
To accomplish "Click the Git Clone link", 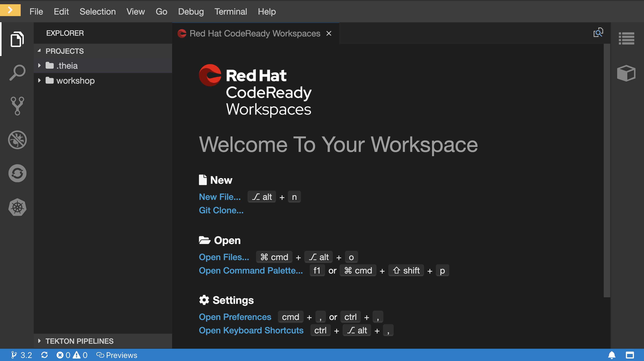I will pos(221,210).
